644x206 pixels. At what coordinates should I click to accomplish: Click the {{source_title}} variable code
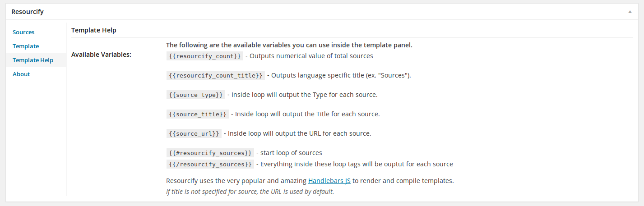(197, 114)
